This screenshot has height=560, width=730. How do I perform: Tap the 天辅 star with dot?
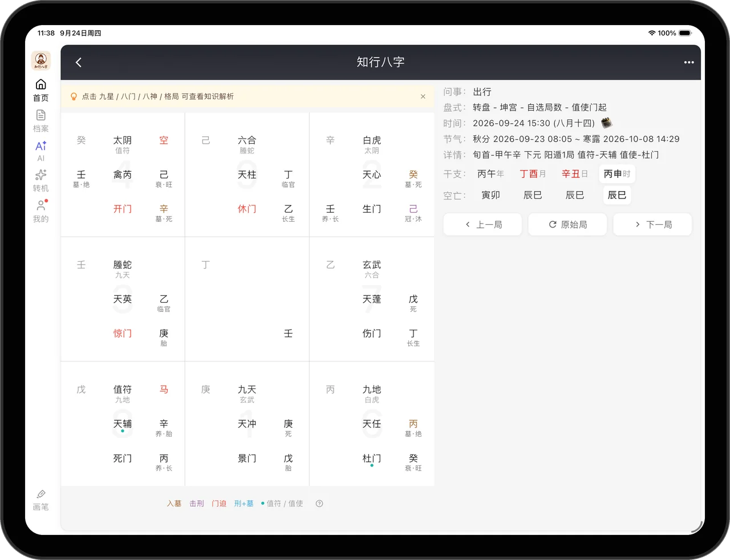123,424
